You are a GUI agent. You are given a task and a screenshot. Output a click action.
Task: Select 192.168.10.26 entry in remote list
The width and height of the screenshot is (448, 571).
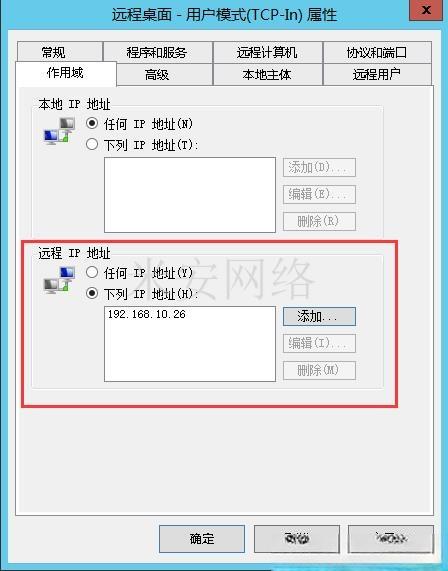(147, 314)
